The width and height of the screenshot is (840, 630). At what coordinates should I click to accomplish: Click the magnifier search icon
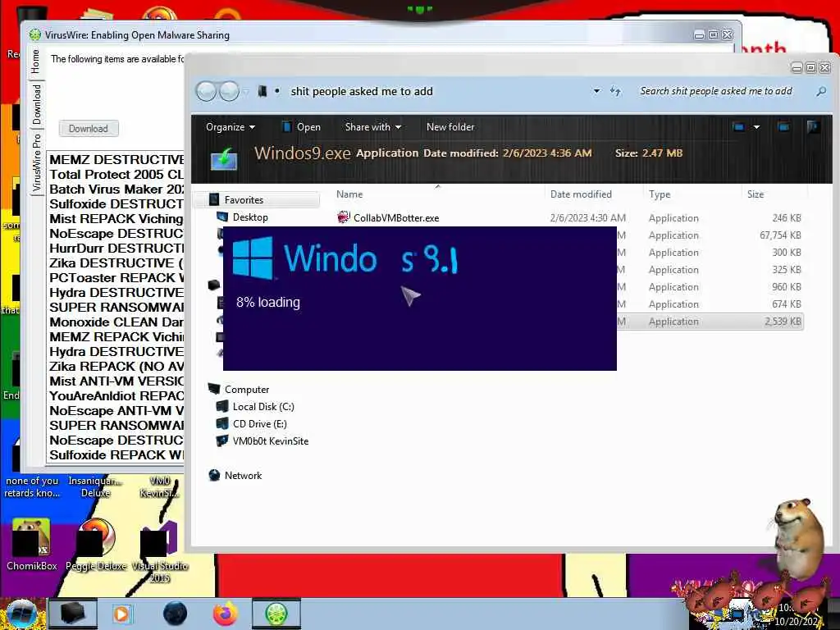point(820,92)
